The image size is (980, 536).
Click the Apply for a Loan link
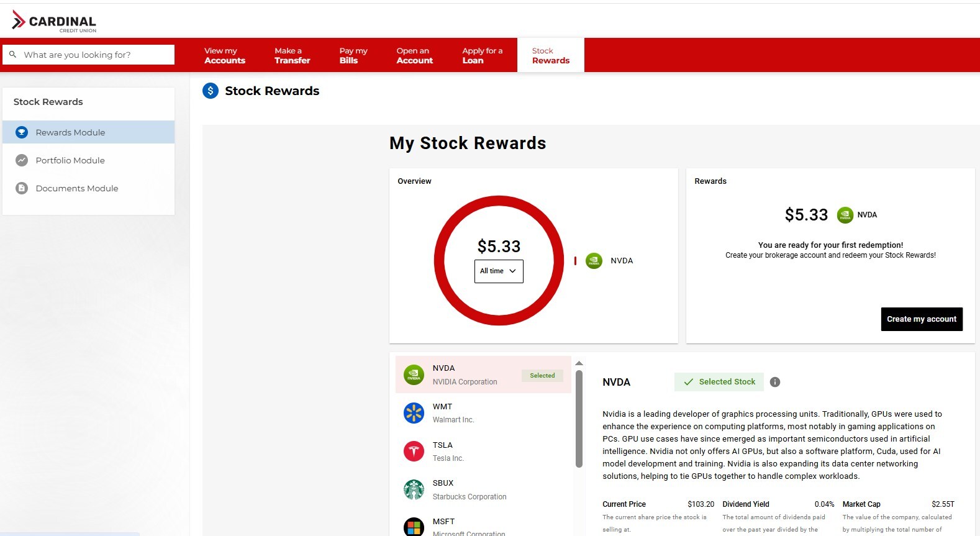(482, 55)
